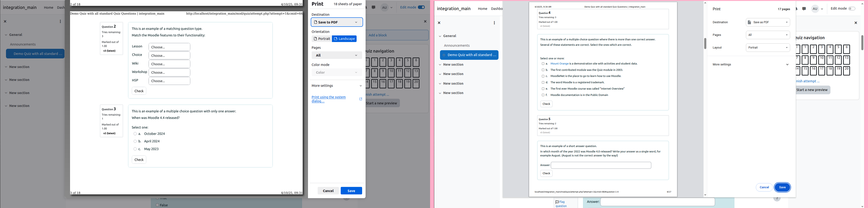The height and width of the screenshot is (208, 868).
Task: Click Flag question icon in Chrome window
Action: pyautogui.click(x=557, y=202)
